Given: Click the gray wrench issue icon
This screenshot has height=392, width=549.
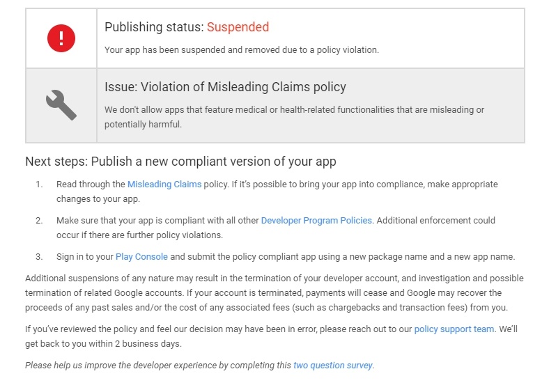Looking at the screenshot, I should tap(61, 105).
